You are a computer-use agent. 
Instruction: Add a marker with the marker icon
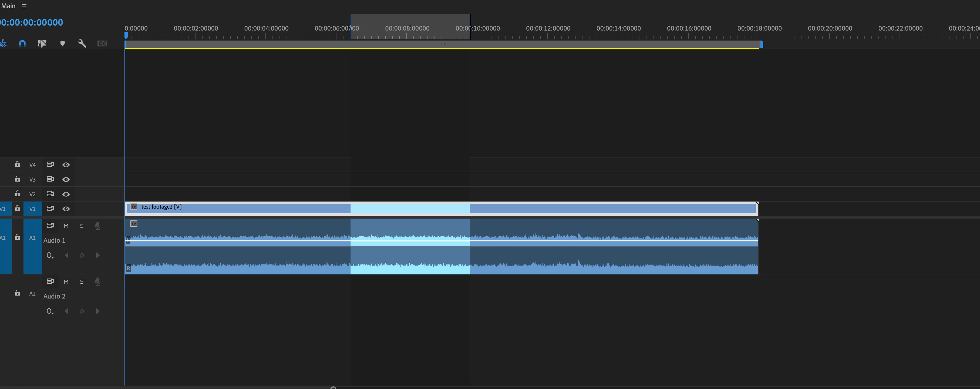click(x=63, y=43)
